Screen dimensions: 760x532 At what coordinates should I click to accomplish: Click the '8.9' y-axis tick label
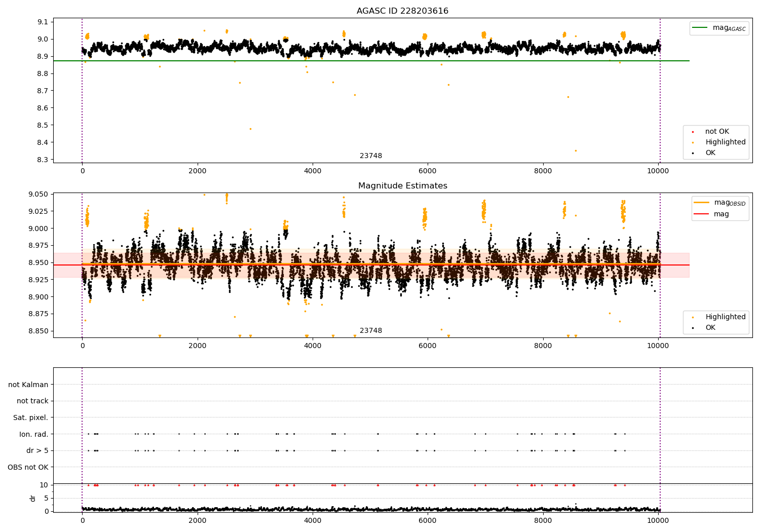click(43, 56)
